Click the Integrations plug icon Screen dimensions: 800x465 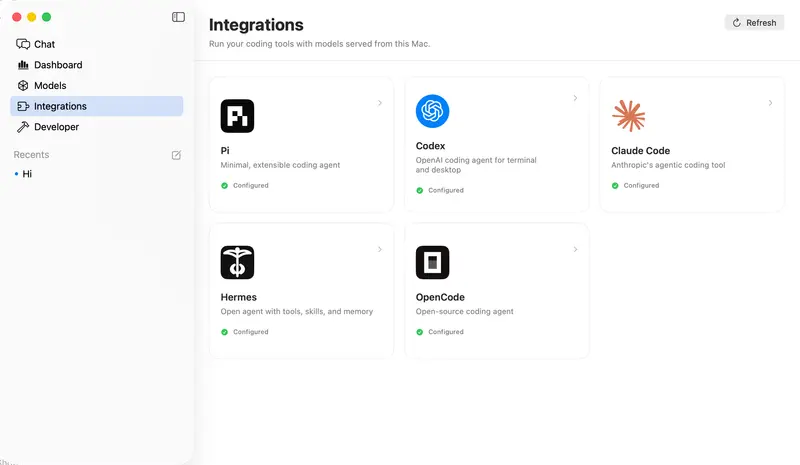point(23,106)
